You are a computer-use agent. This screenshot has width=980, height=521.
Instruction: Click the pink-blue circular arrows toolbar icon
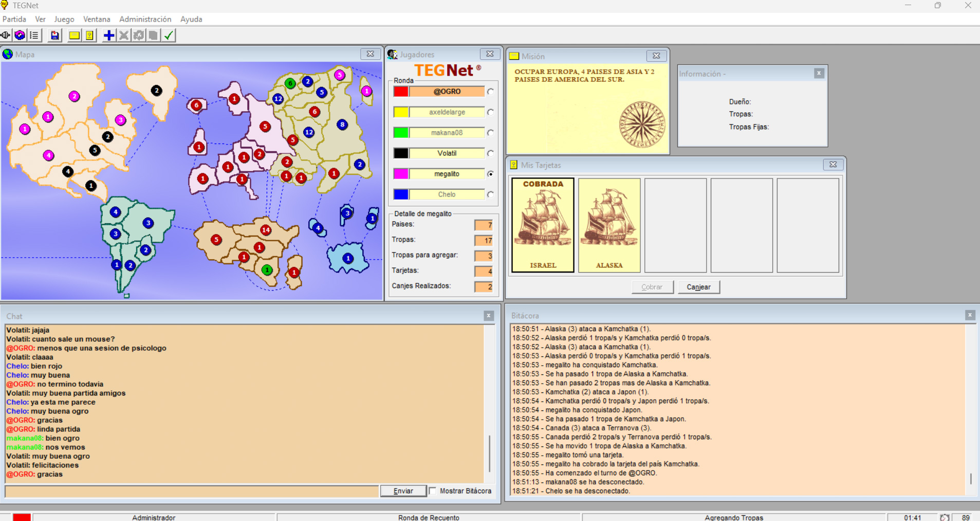tap(20, 35)
